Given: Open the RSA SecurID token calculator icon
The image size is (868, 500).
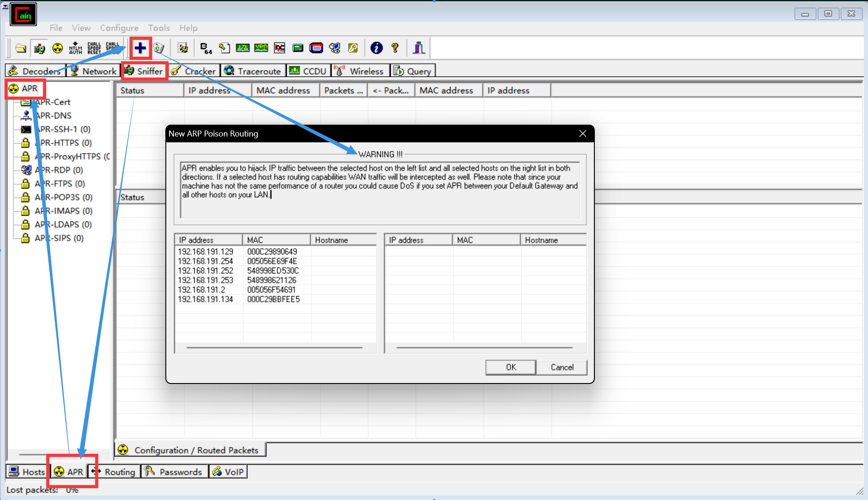Looking at the screenshot, I should click(316, 48).
